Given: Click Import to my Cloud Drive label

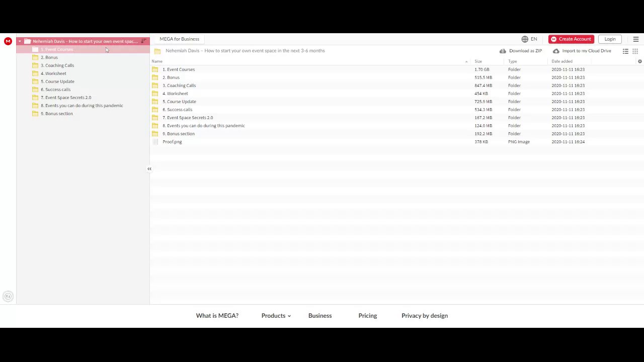Looking at the screenshot, I should coord(587,51).
